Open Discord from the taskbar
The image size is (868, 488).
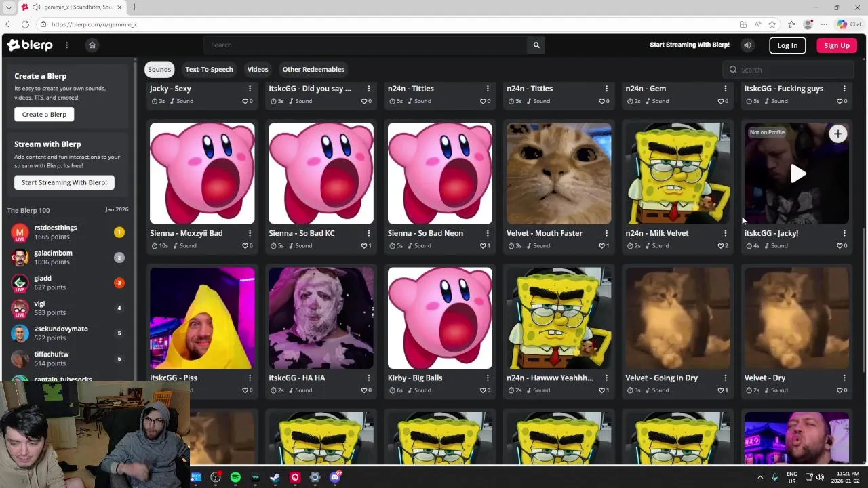point(334,477)
